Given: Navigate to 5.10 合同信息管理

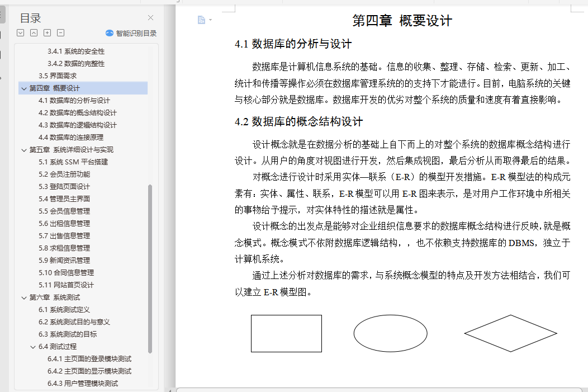Looking at the screenshot, I should tap(66, 273).
